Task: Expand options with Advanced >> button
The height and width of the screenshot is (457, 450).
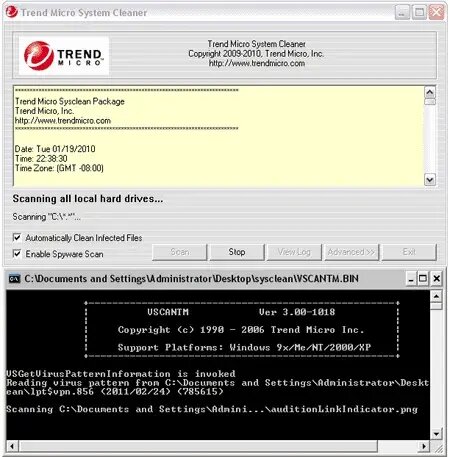Action: tap(352, 252)
